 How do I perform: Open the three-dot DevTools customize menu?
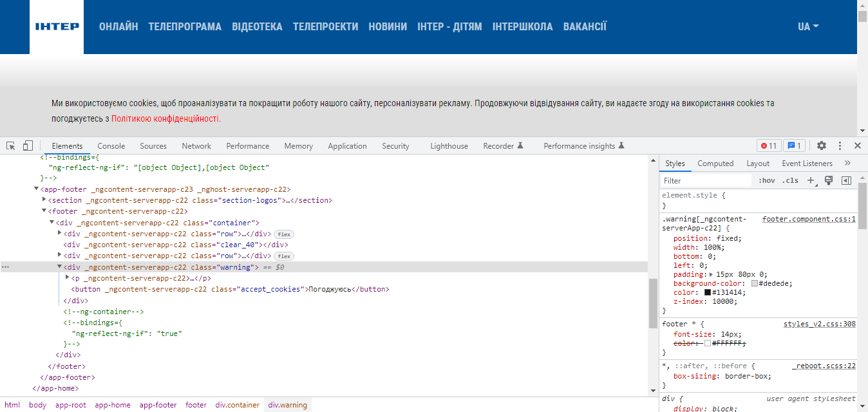pos(839,145)
